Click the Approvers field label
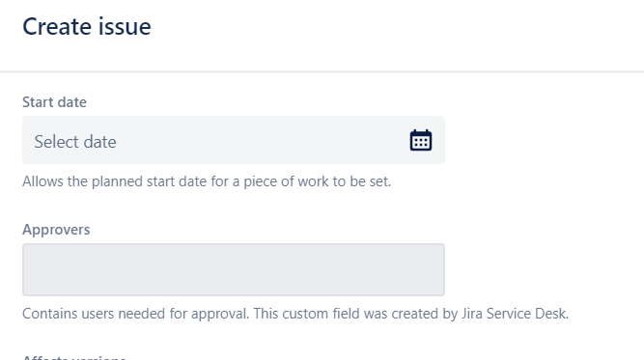 [56, 230]
